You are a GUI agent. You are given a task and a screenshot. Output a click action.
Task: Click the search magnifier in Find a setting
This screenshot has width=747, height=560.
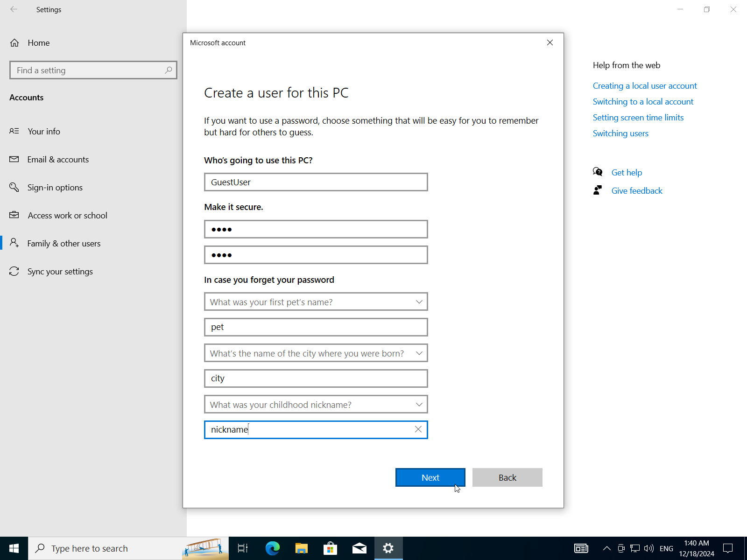(x=169, y=70)
